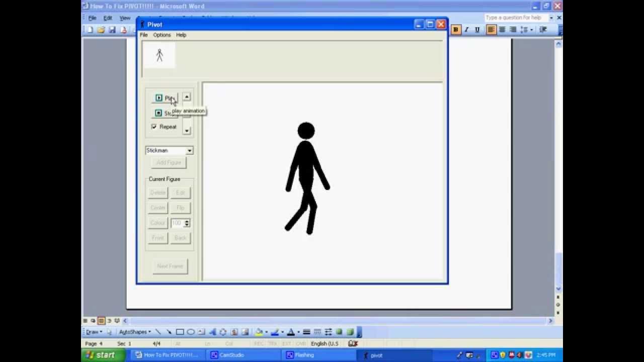Open the Colour picker for current figure
Screen dimensions: 644x362
157,223
